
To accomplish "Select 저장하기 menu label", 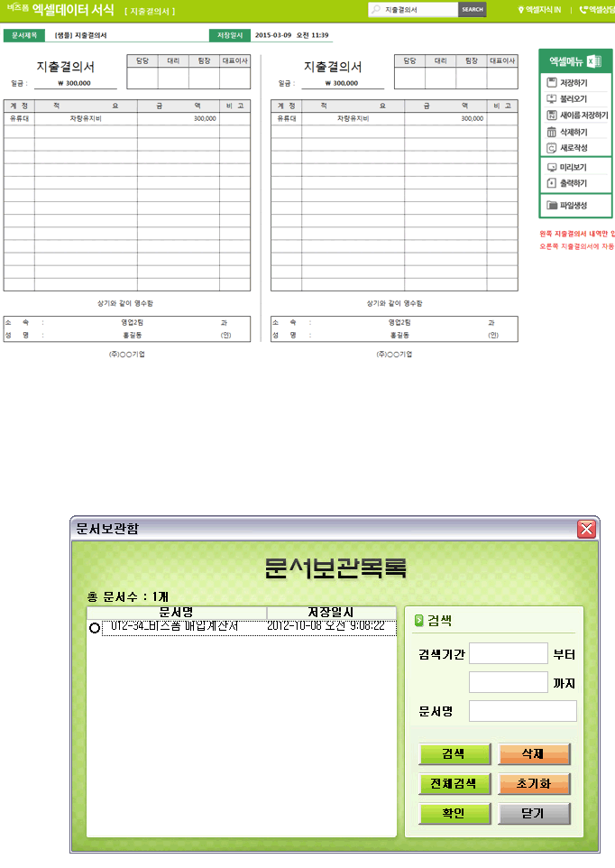I will pos(574,83).
